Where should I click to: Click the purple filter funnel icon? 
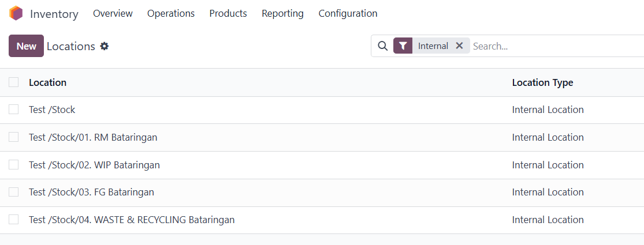pos(403,46)
